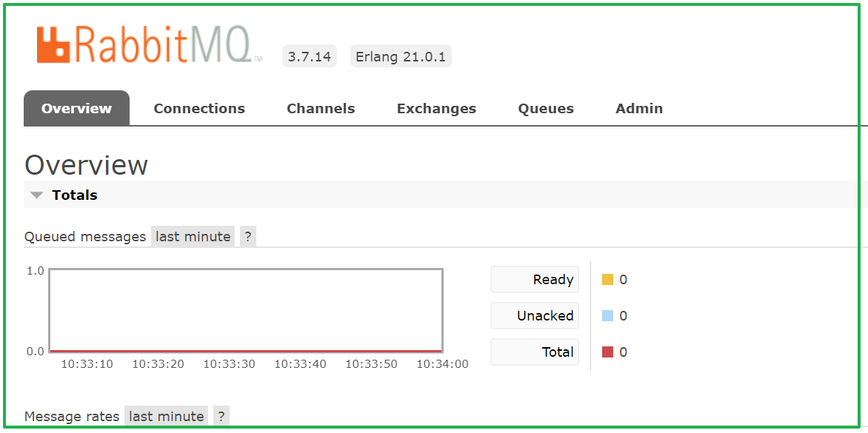This screenshot has width=868, height=433.
Task: Go to the Channels tab
Action: 321,108
